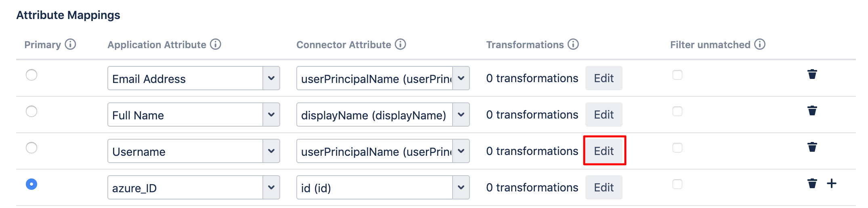Delete the Username mapping row
Screen dimensions: 868x208
tap(812, 147)
